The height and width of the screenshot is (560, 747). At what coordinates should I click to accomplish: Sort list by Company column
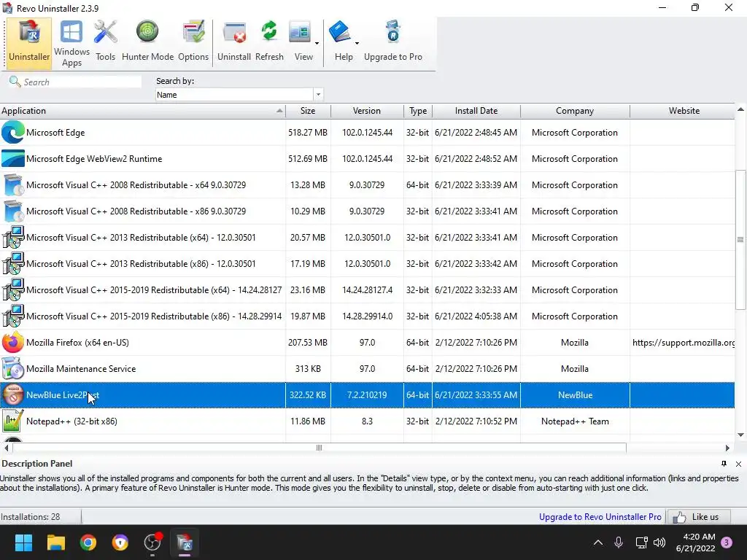click(575, 111)
